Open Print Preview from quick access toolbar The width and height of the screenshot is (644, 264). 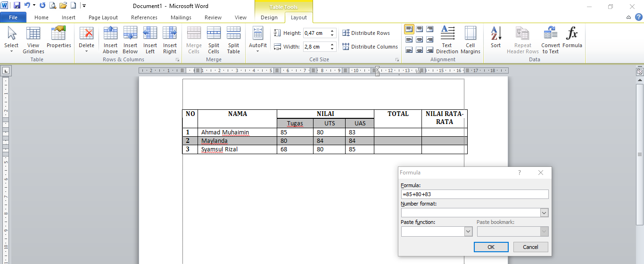click(x=53, y=6)
